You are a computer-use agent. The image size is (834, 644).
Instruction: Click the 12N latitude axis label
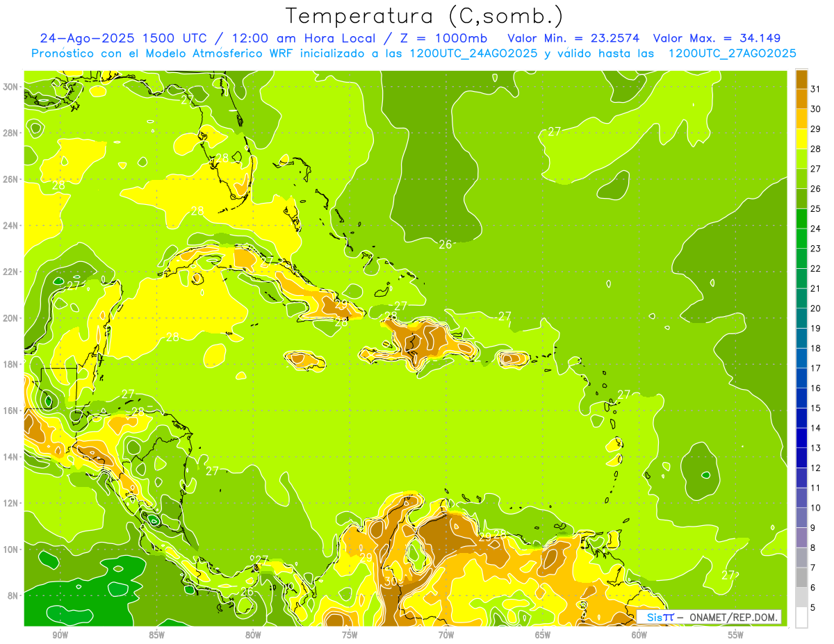[10, 502]
